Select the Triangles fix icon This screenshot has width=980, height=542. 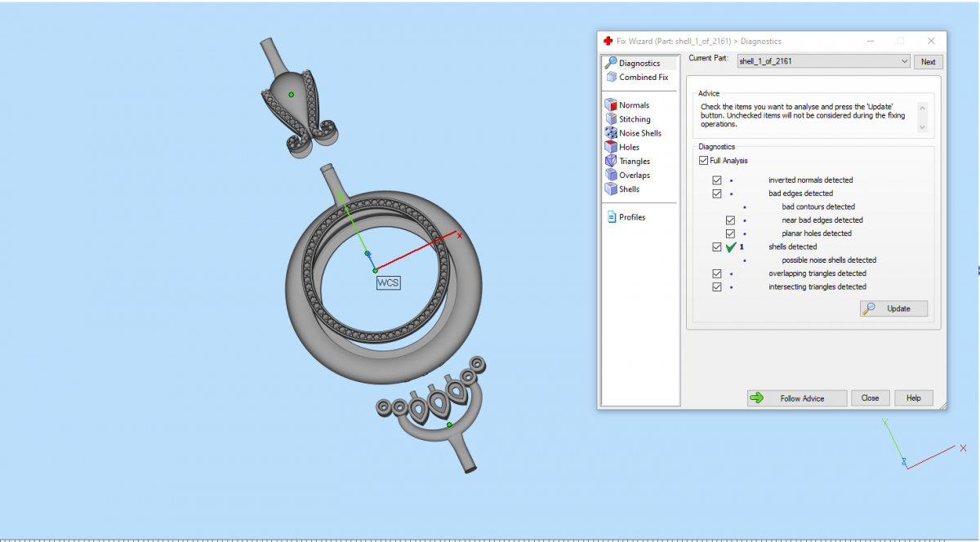(611, 161)
